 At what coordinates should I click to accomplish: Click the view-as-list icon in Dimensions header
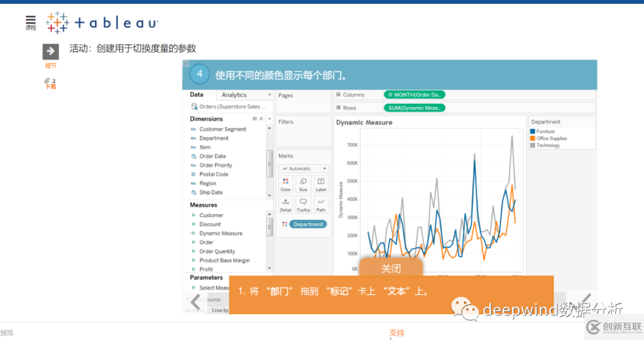pyautogui.click(x=255, y=119)
